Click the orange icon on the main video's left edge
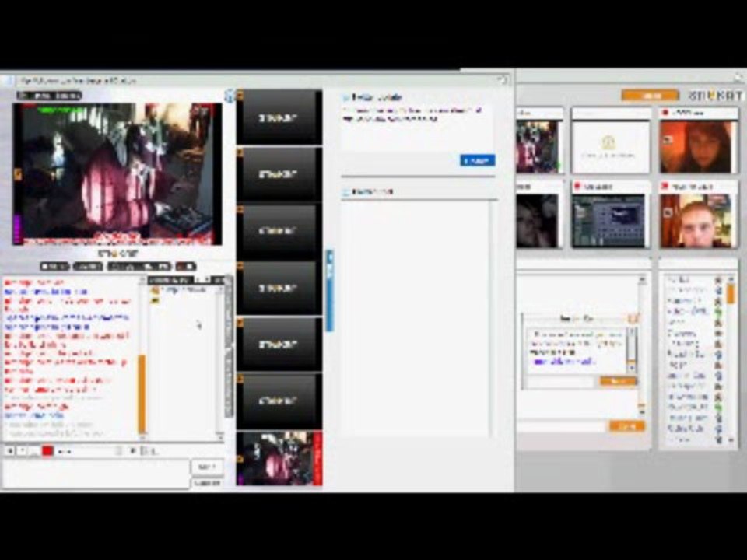The image size is (747, 560). 18,174
